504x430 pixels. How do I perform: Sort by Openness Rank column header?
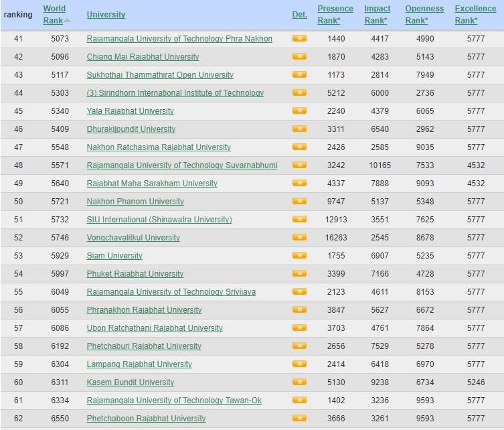point(424,15)
